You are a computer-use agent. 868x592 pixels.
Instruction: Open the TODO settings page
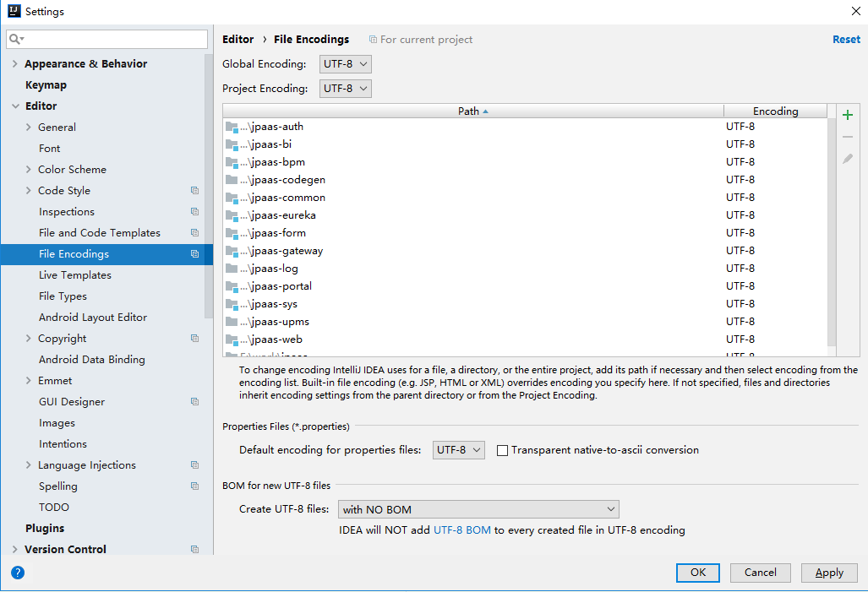coord(54,508)
